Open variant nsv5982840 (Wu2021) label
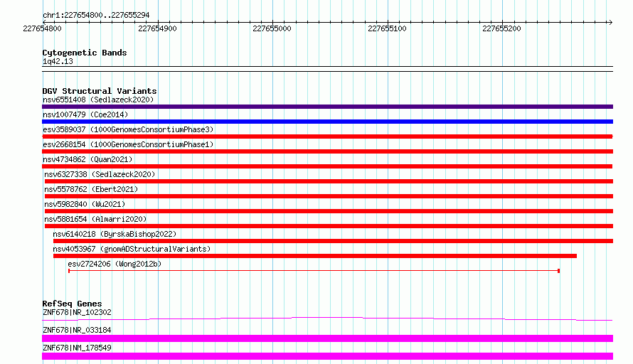 coord(85,204)
